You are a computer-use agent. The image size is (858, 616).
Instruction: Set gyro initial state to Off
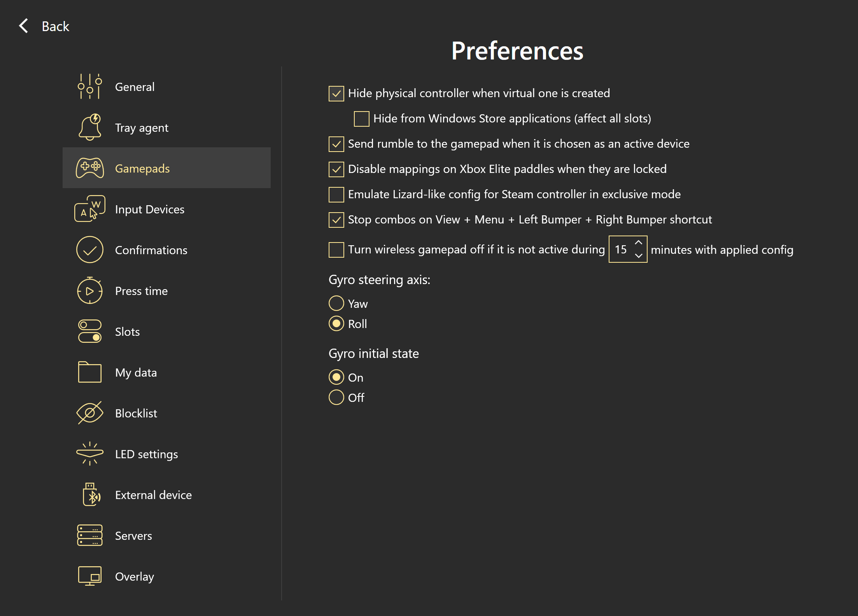(x=336, y=398)
